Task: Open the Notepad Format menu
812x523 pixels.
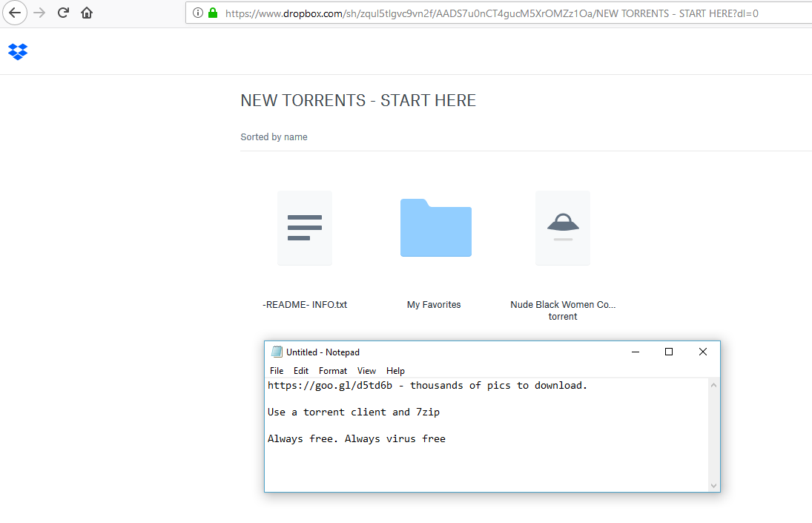Action: [333, 371]
